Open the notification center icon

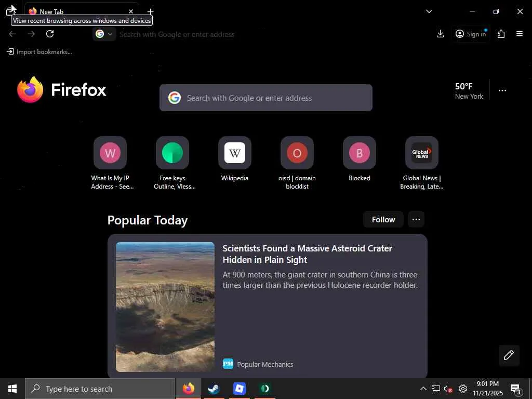516,389
